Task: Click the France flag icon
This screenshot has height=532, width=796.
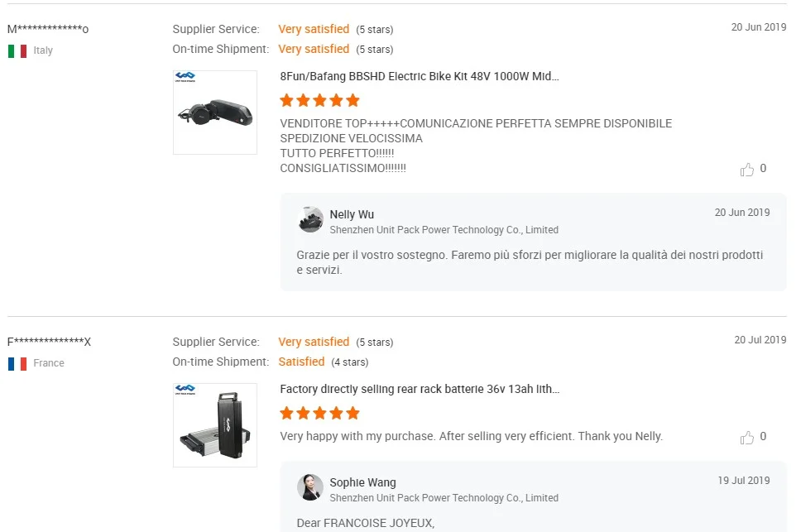Action: point(17,364)
